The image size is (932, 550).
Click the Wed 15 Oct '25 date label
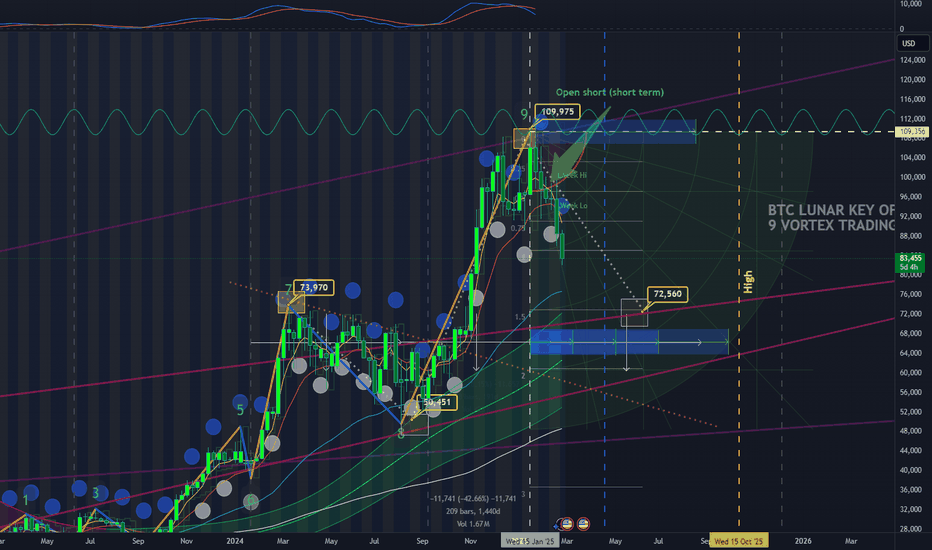tap(738, 541)
